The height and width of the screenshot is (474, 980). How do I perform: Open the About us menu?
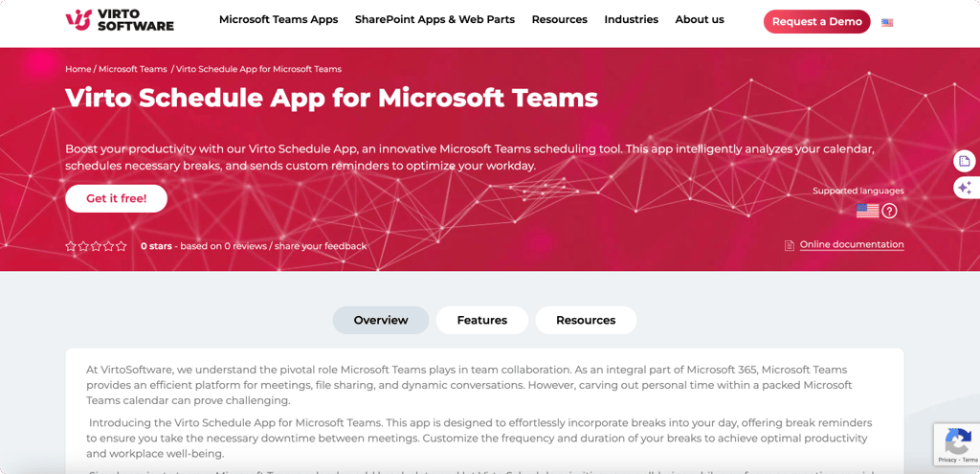700,19
